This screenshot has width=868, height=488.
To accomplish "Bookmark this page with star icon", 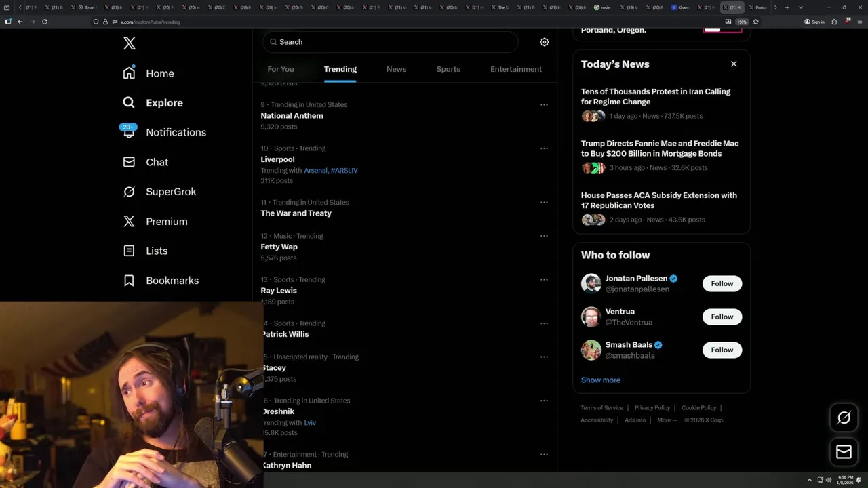I will 755,22.
